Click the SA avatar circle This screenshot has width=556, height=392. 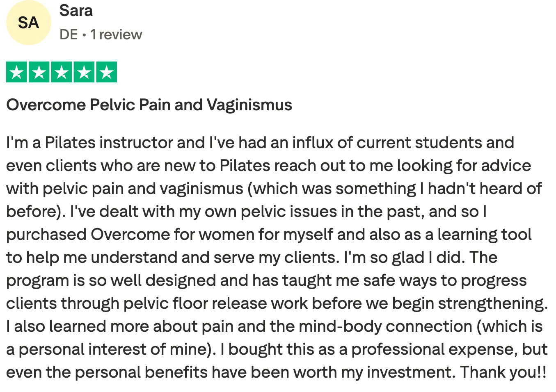(28, 23)
